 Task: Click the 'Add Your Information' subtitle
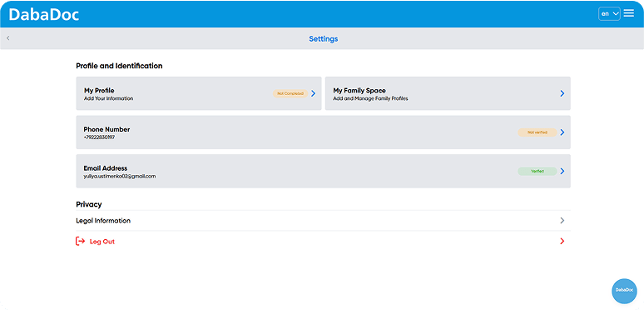click(108, 98)
